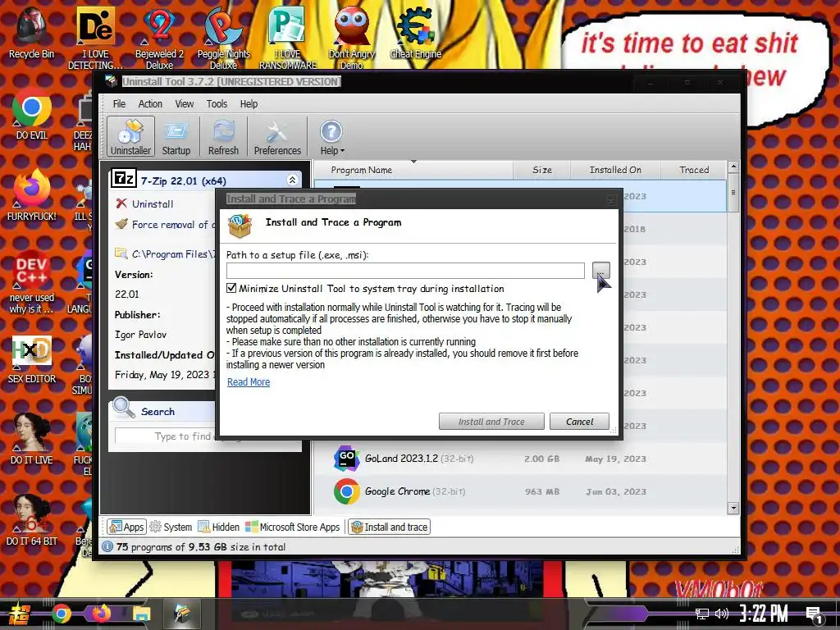Switch to the Startup toolbar view
This screenshot has height=630, width=840.
[x=176, y=137]
